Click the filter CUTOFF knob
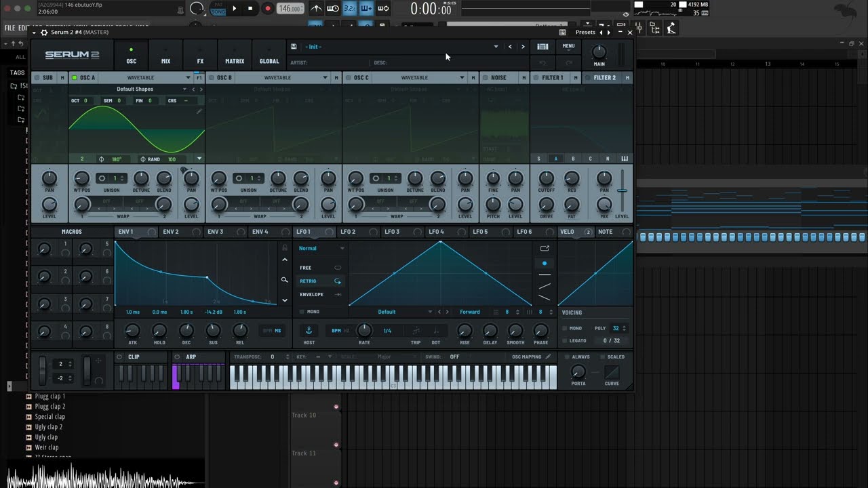 point(547,178)
